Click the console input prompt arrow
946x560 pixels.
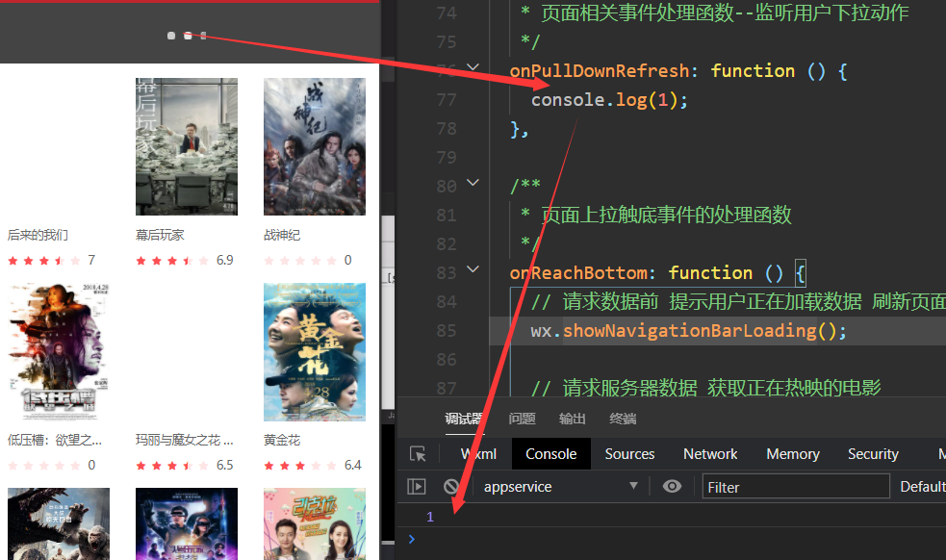click(x=412, y=540)
